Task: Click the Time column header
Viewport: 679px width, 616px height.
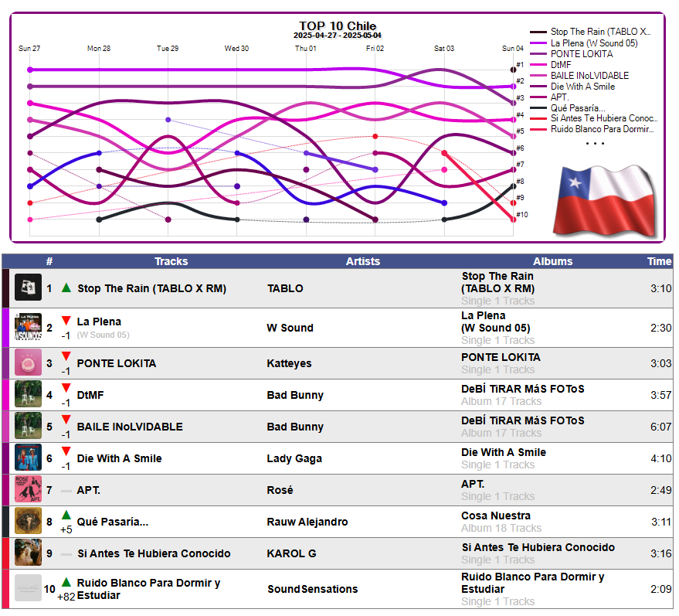Action: pyautogui.click(x=659, y=261)
